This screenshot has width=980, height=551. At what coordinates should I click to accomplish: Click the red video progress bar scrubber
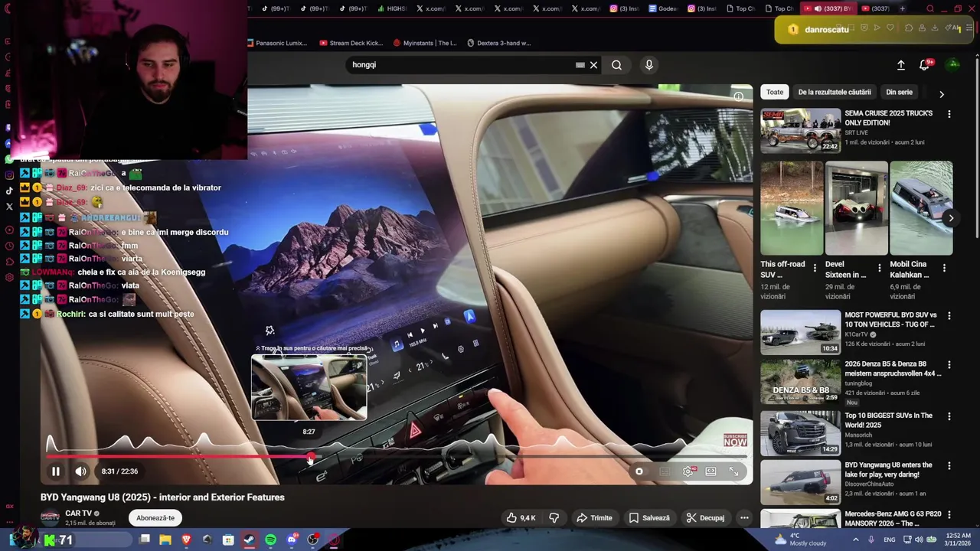click(310, 457)
